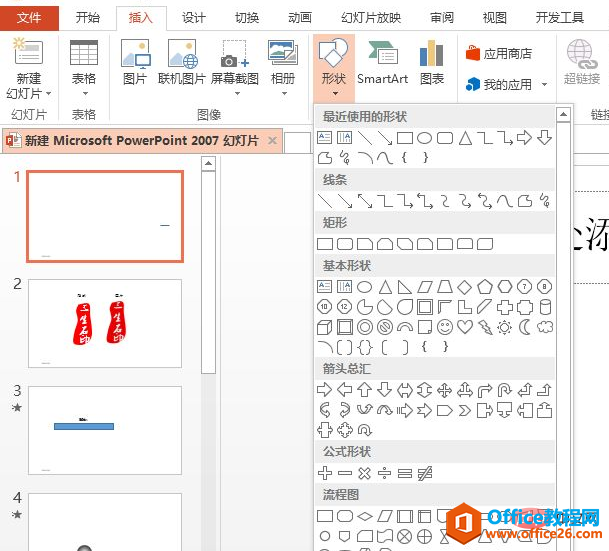Click the New Slide (新建幻灯片) icon
The width and height of the screenshot is (609, 551).
28,51
